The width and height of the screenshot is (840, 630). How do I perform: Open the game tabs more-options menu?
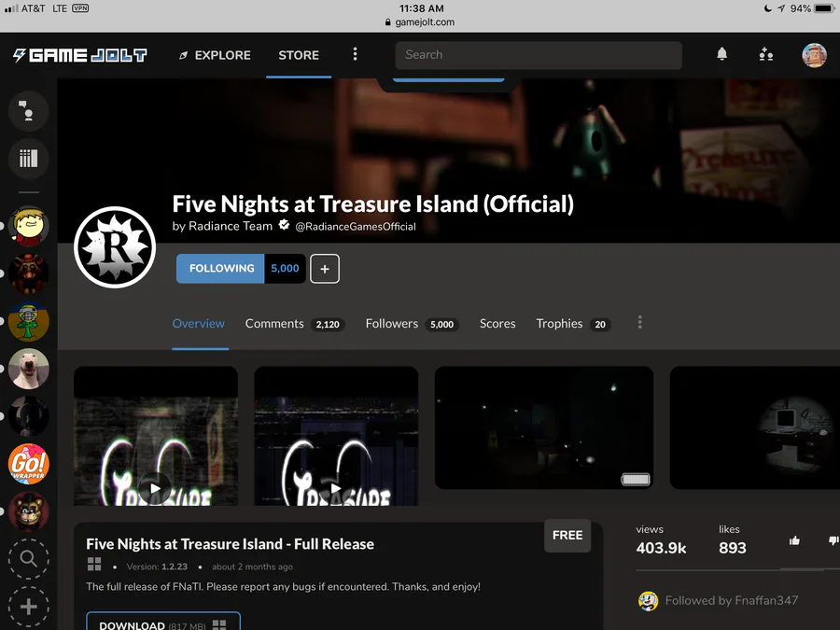point(639,323)
